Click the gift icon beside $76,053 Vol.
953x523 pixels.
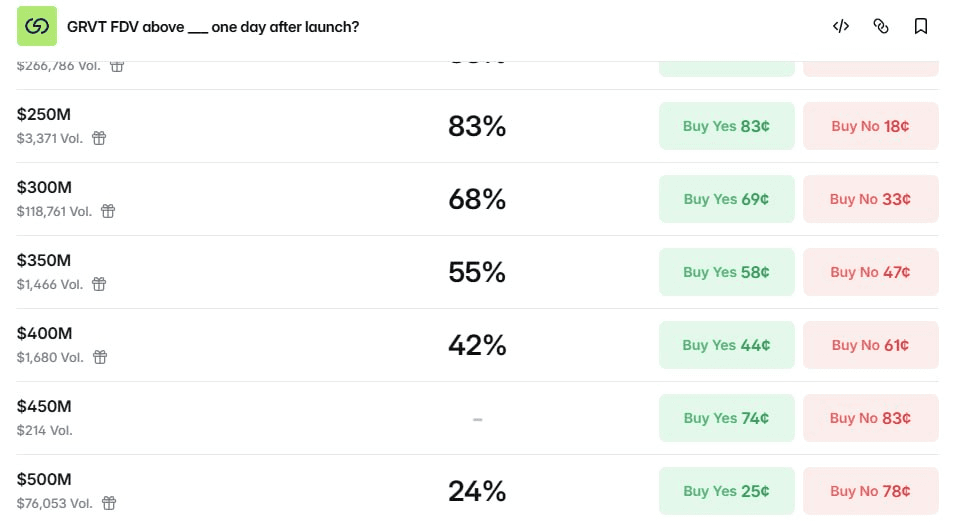pyautogui.click(x=109, y=503)
